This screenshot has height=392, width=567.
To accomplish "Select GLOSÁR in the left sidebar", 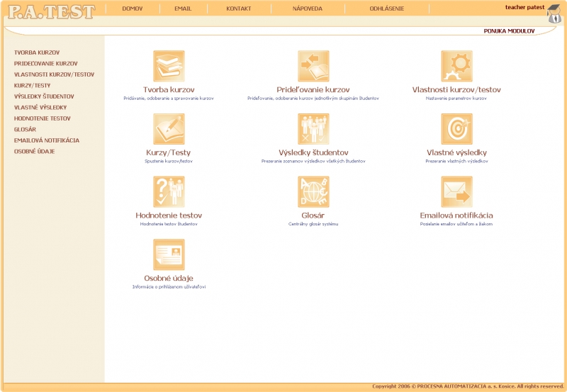I will (x=25, y=130).
